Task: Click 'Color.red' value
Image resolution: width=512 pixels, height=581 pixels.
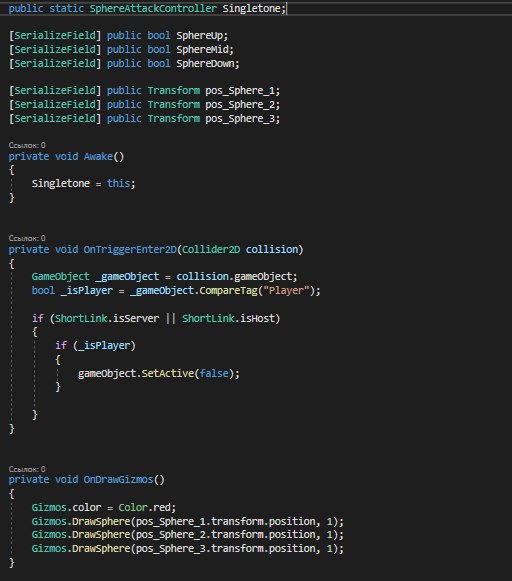Action: click(x=144, y=507)
